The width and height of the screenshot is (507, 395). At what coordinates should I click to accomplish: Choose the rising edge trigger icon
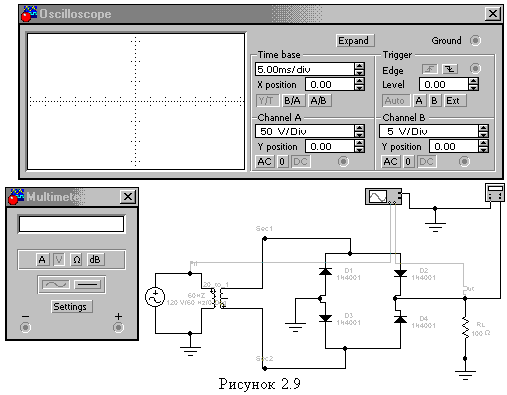coord(430,69)
